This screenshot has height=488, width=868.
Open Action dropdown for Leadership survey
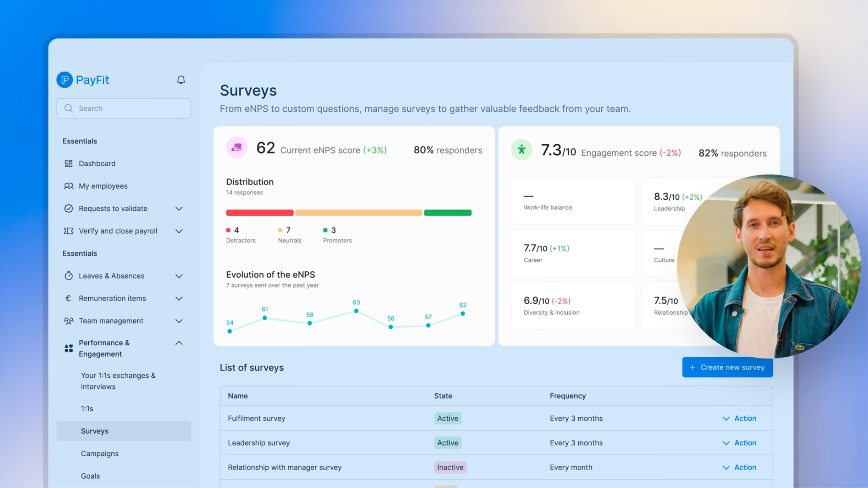coord(739,443)
